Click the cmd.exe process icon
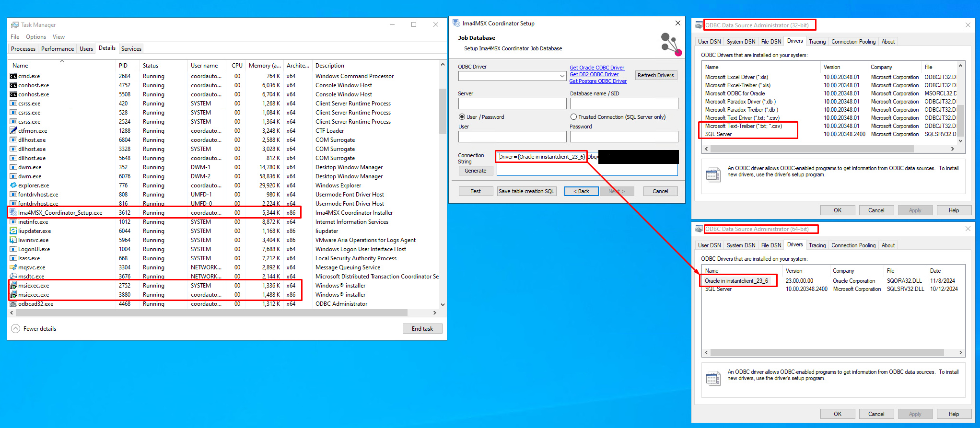The width and height of the screenshot is (980, 428). pos(13,76)
